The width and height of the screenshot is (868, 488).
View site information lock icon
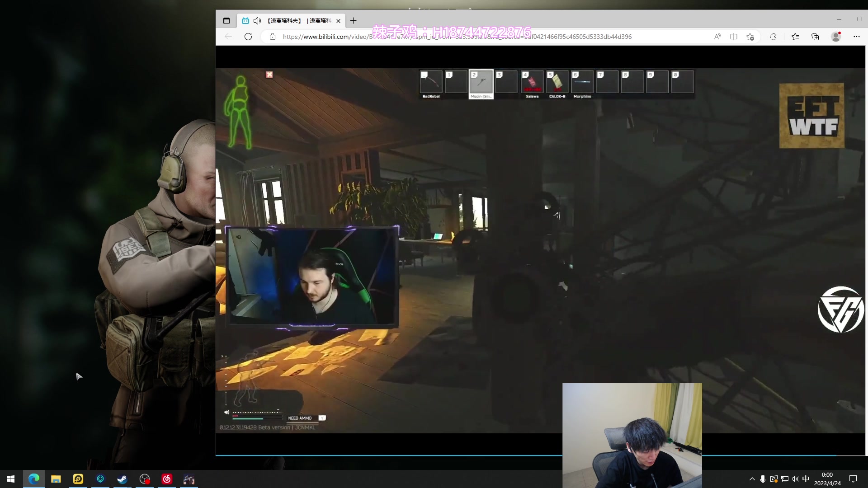tap(273, 37)
